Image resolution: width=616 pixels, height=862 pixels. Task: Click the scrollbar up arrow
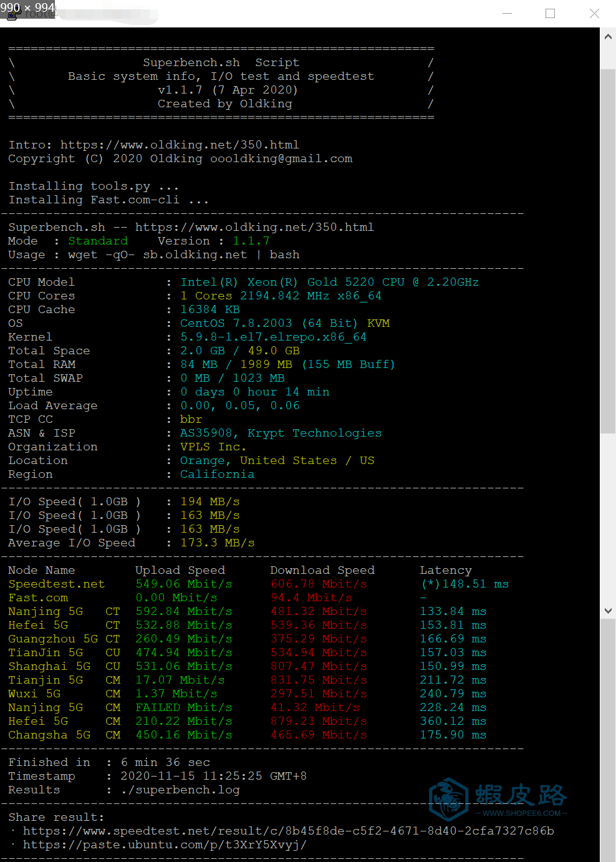(608, 37)
